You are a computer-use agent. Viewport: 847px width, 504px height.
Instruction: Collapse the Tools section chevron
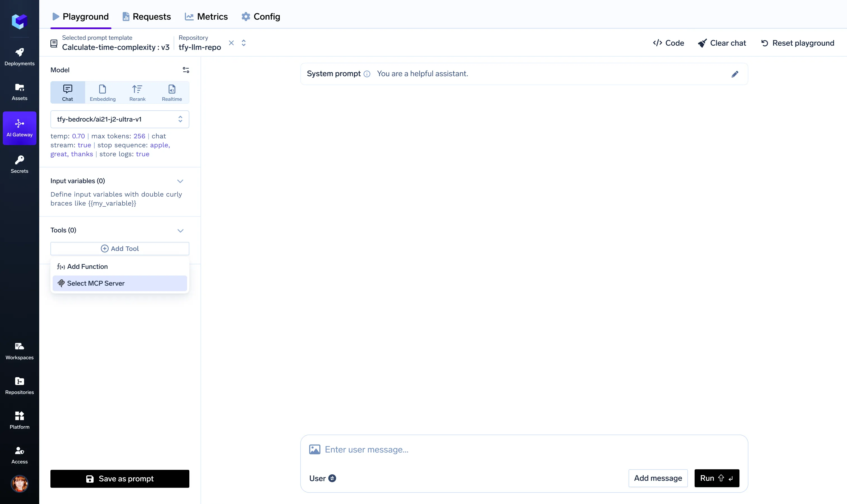pyautogui.click(x=180, y=231)
